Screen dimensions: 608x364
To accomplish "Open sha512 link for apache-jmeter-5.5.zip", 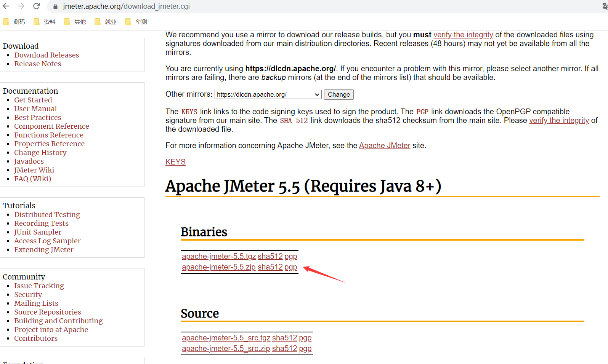I will (270, 267).
